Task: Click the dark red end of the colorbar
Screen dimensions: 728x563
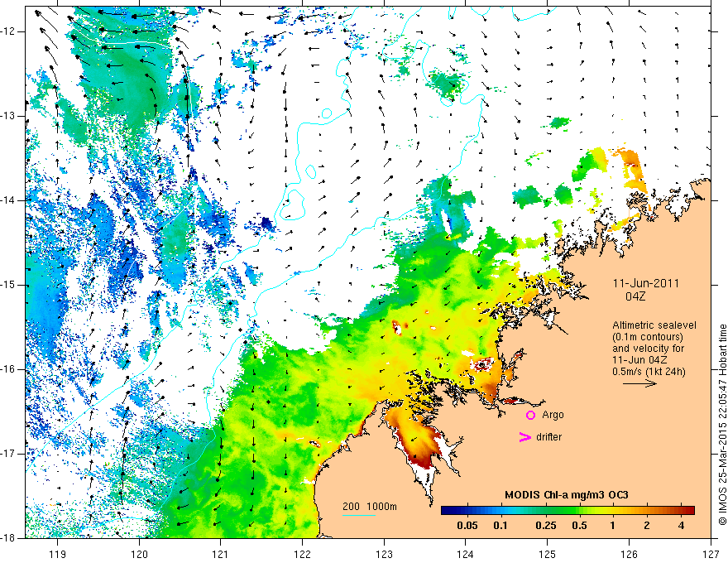Action: pyautogui.click(x=689, y=510)
